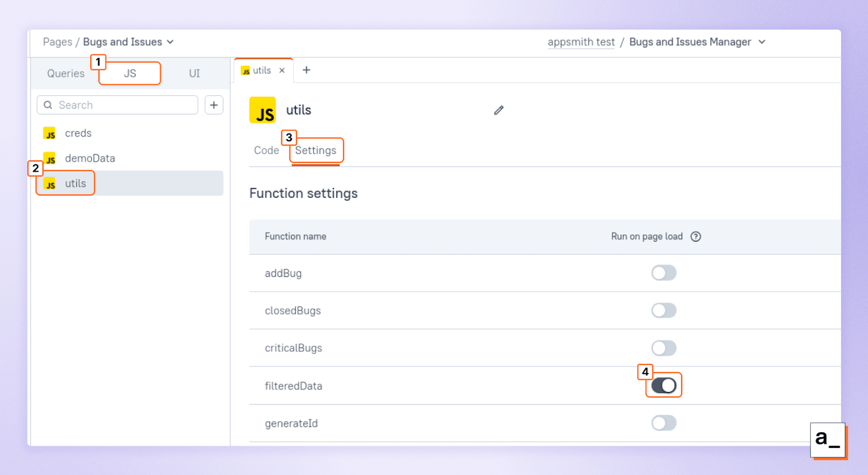Screen dimensions: 868x475
Task: Select the Code tab of utils
Action: point(266,150)
